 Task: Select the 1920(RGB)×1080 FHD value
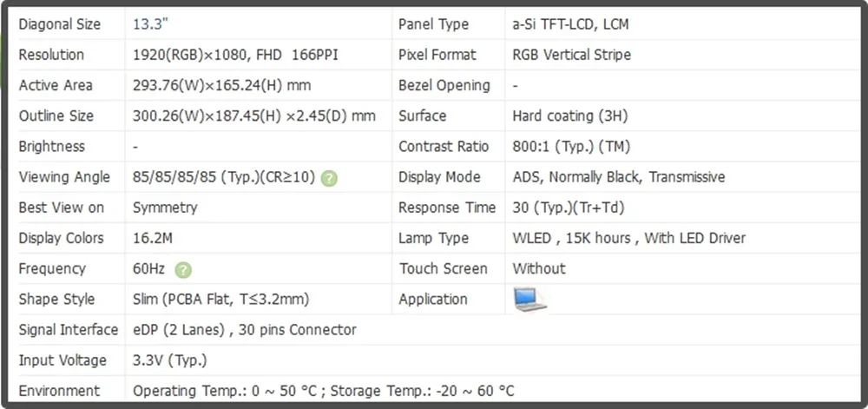point(235,55)
